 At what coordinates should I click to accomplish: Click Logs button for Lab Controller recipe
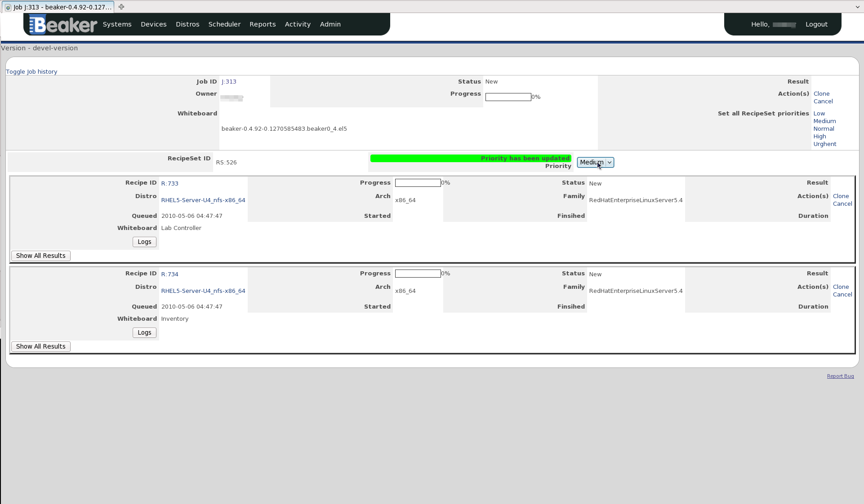point(144,242)
